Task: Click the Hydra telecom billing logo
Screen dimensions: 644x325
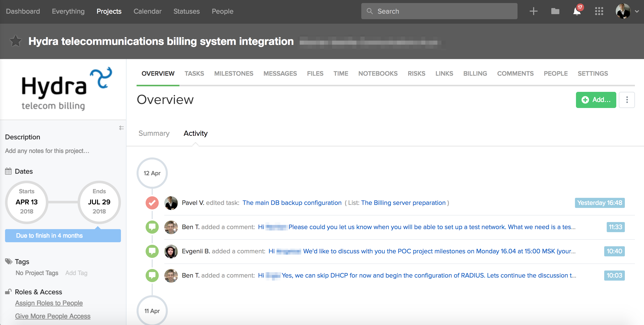Action: [x=67, y=89]
